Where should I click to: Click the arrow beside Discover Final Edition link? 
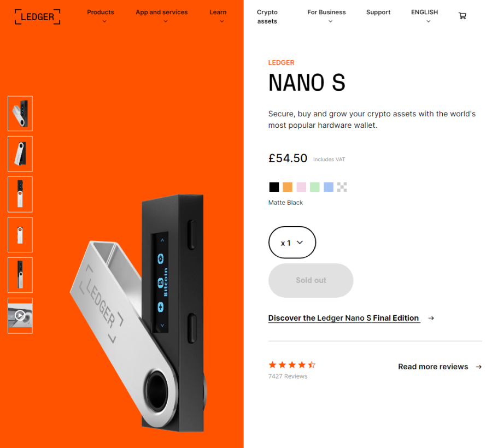click(x=431, y=318)
